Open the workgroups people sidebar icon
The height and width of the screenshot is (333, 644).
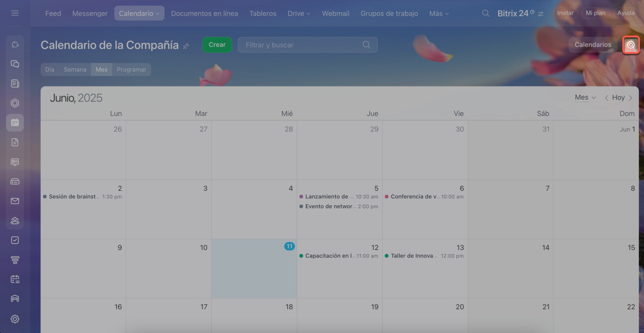[x=15, y=220]
